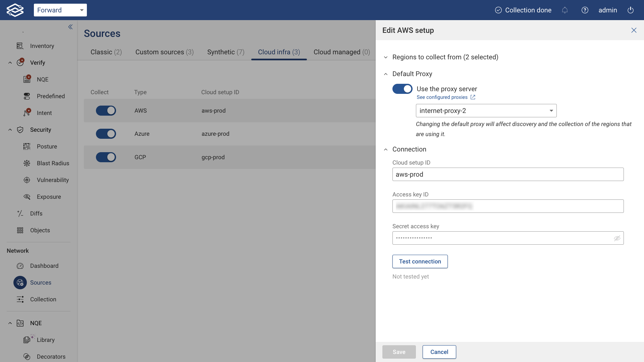Open the Custom sources tab
Viewport: 644px width, 362px height.
point(164,52)
